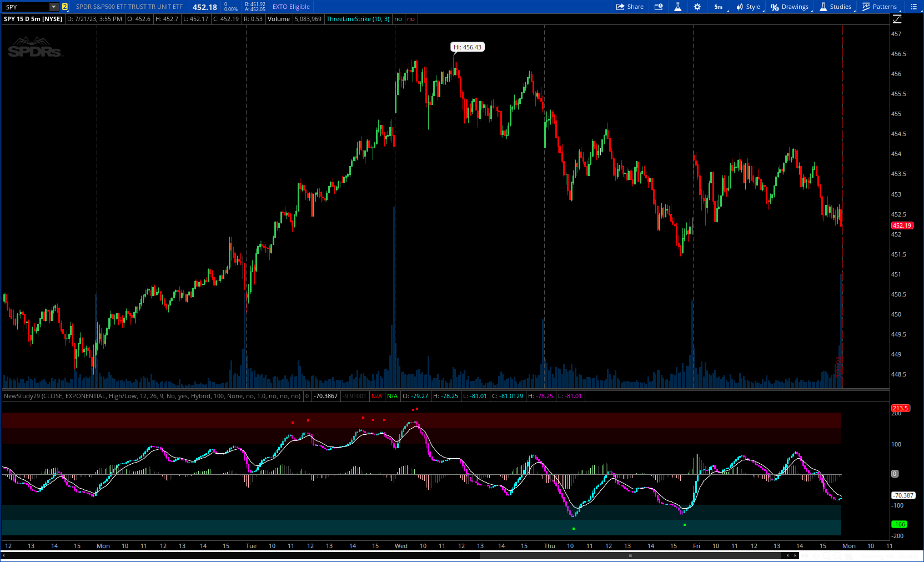
Task: Click the EXTO Eligible label
Action: [x=291, y=7]
